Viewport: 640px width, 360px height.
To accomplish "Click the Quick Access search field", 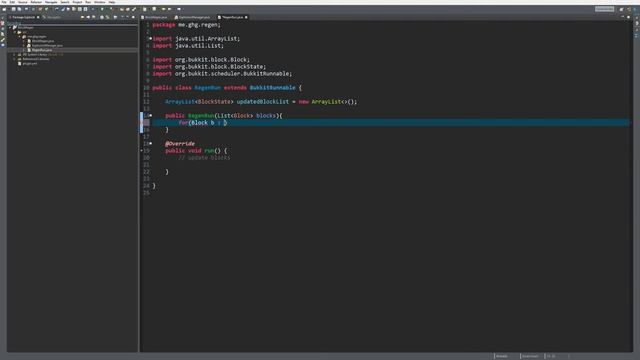I will [x=604, y=9].
